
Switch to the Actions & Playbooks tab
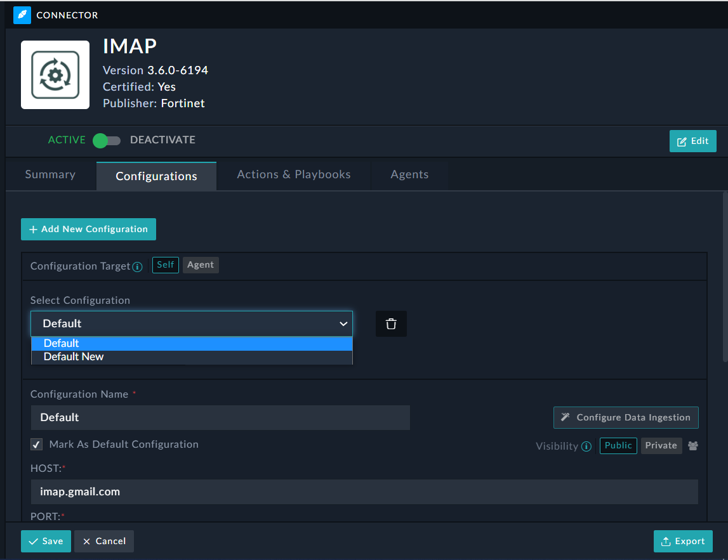293,175
